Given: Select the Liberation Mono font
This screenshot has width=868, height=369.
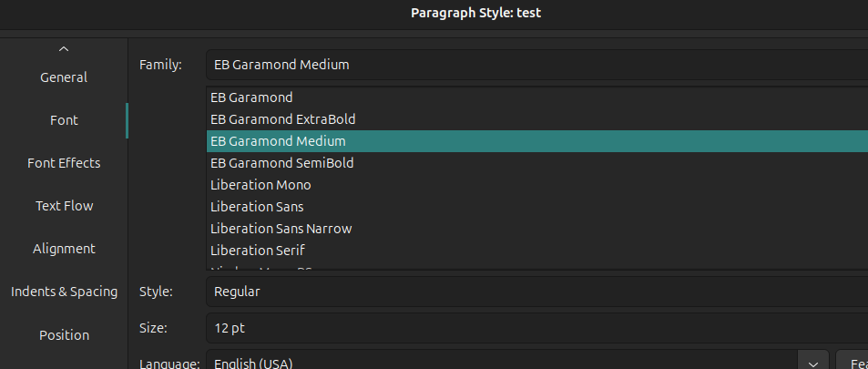Looking at the screenshot, I should point(260,185).
